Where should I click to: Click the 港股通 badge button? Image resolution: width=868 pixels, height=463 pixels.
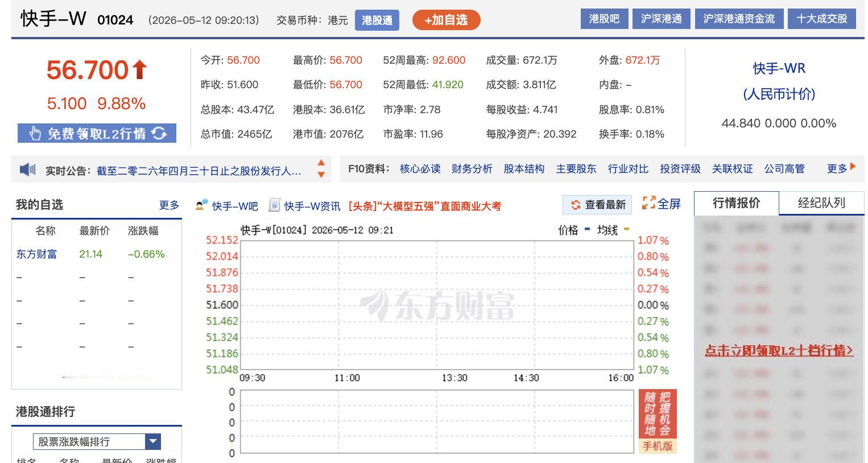coord(377,20)
